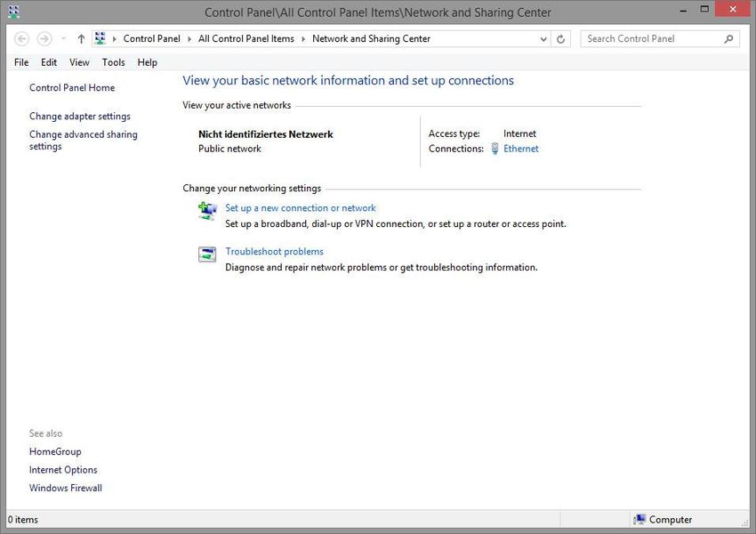Click the '0 items' status bar text

coord(22,520)
